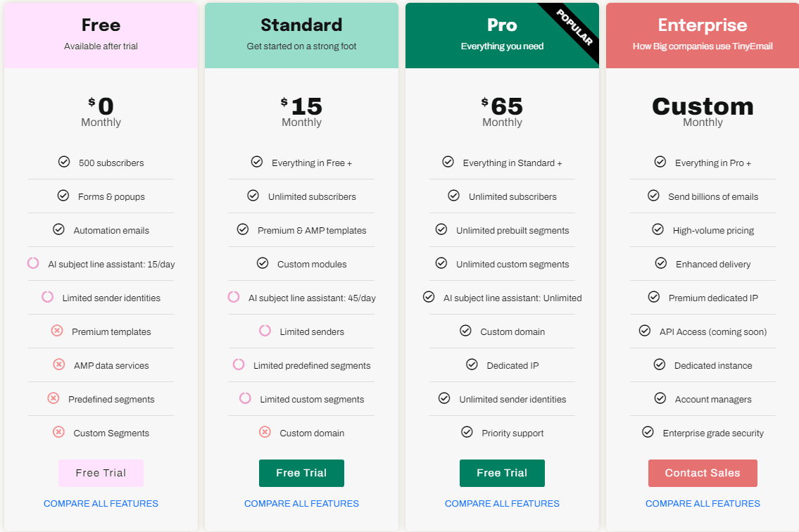
Task: Click the red X beside "Premium templates"
Action: pos(57,330)
